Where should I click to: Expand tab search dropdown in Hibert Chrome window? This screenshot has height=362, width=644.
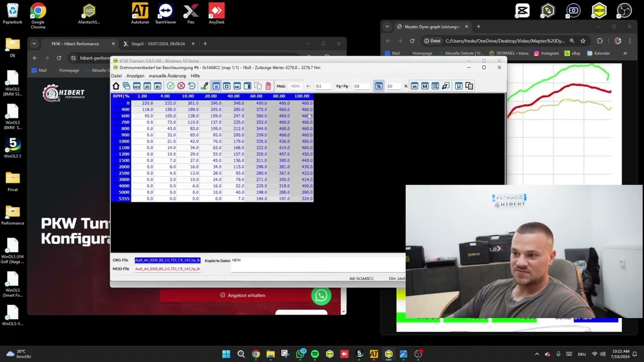click(34, 44)
